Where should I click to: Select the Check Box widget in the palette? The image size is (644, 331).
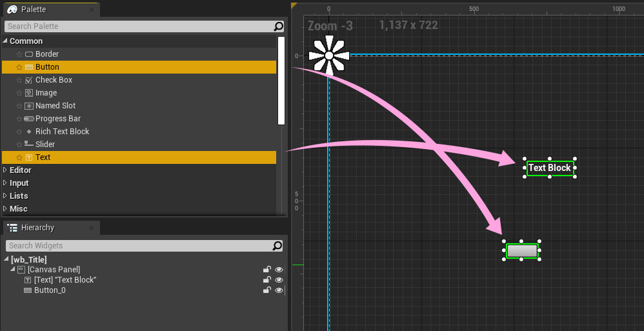pyautogui.click(x=139, y=80)
